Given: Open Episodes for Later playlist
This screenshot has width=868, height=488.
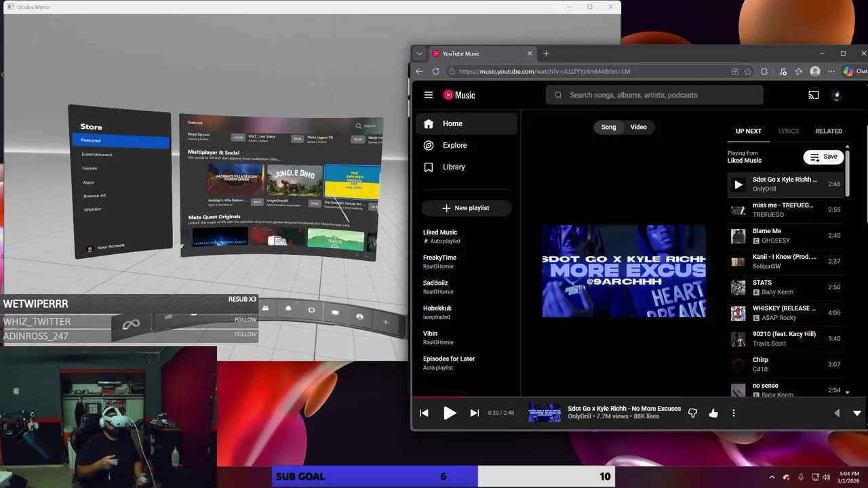Looking at the screenshot, I should [467, 363].
